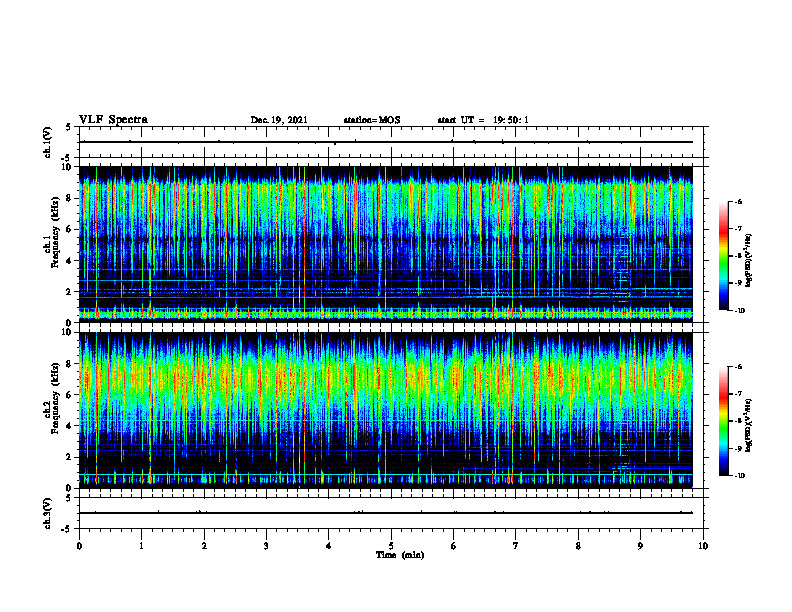Click '6' kHz tick on ch.2 frequency axis
The image size is (792, 612).
tap(70, 395)
